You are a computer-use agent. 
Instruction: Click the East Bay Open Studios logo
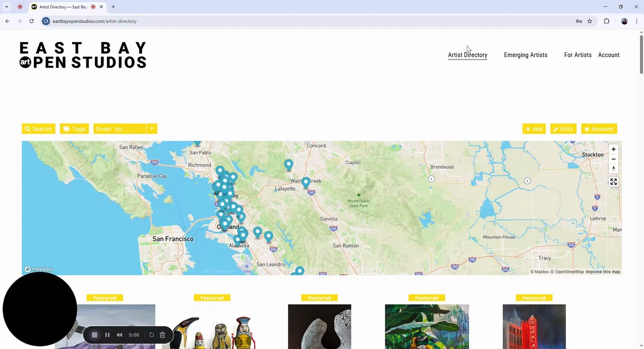click(x=83, y=55)
